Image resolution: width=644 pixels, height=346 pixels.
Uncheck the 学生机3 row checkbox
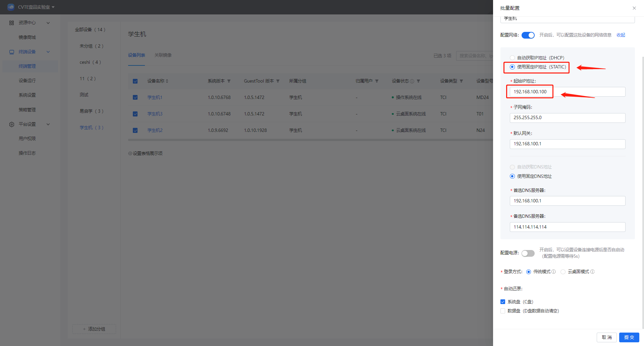click(135, 114)
